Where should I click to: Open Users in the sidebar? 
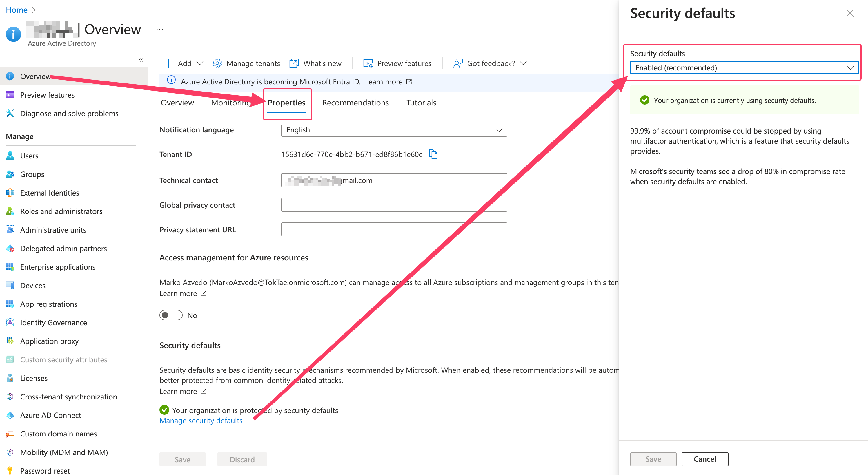[29, 156]
